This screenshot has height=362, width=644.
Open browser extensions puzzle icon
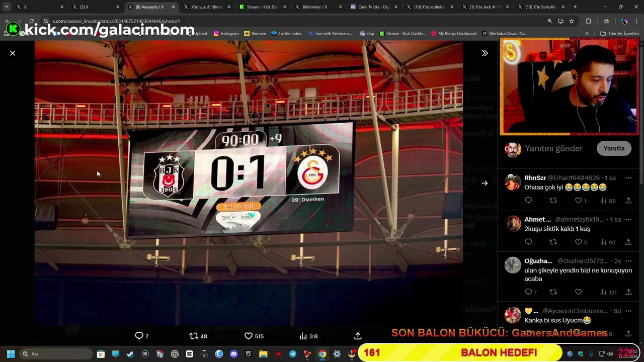click(588, 21)
